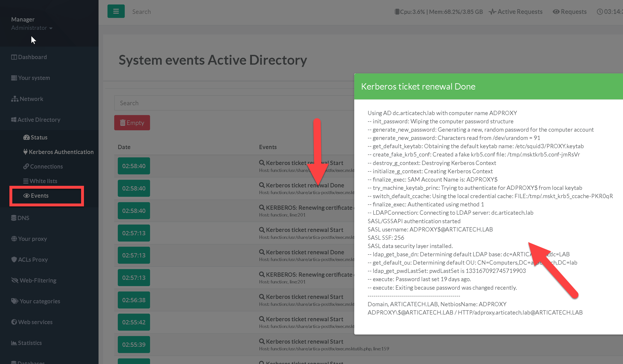623x364 pixels.
Task: Open the Administrator dropdown arrow
Action: 51,28
